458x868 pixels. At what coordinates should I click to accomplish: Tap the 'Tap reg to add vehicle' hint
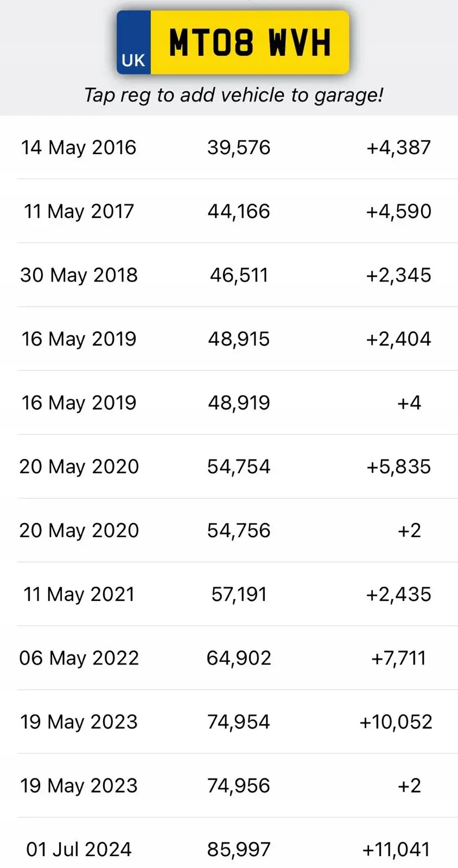click(x=233, y=95)
